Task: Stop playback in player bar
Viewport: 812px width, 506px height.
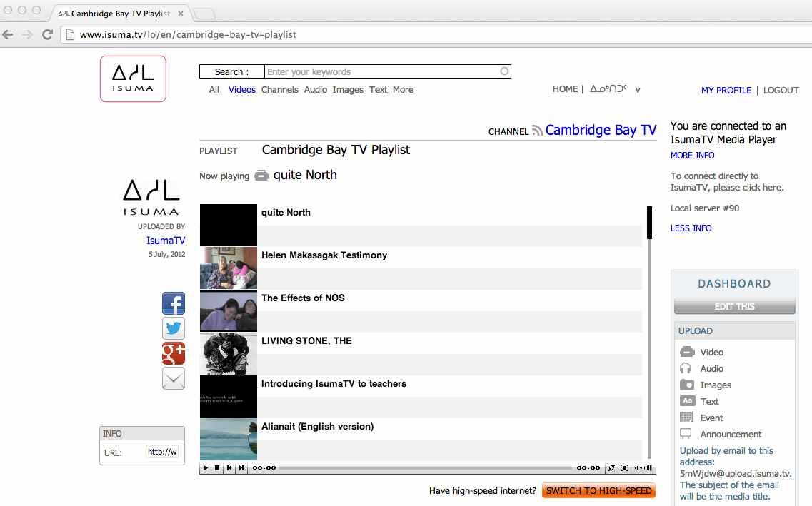Action: click(217, 467)
